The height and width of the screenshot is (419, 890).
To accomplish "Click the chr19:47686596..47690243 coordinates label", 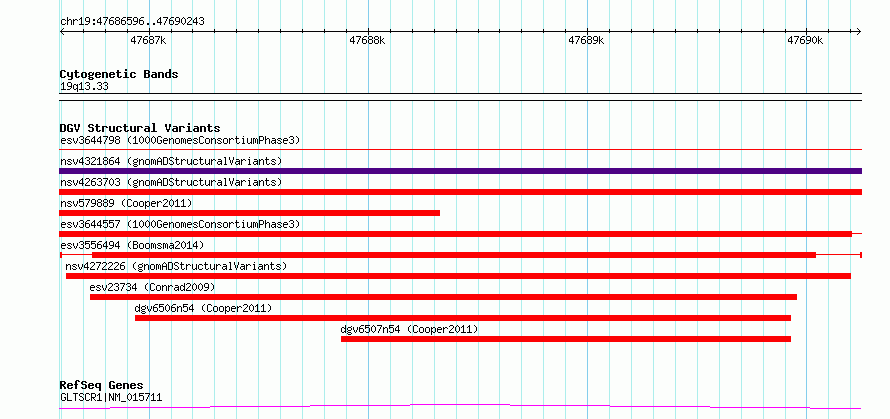I will tap(132, 22).
